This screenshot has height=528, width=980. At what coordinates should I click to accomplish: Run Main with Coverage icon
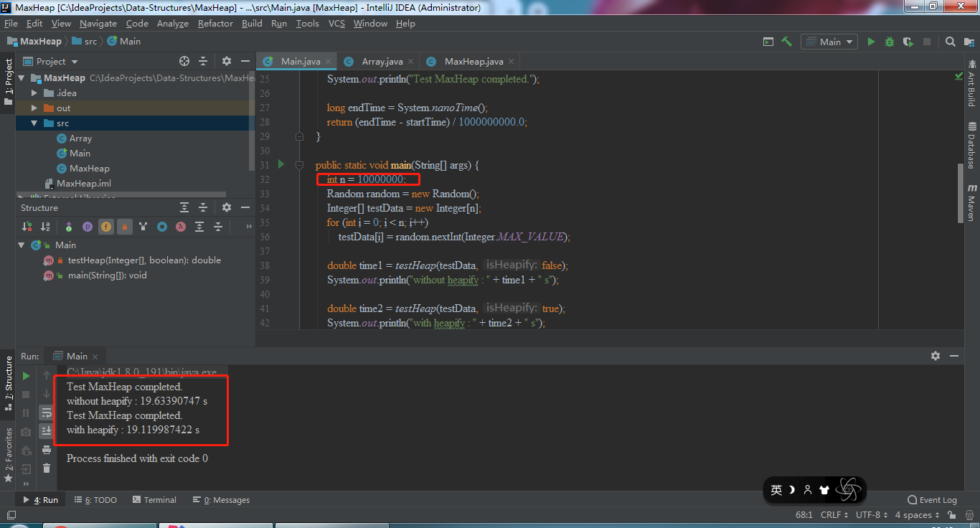(x=908, y=42)
